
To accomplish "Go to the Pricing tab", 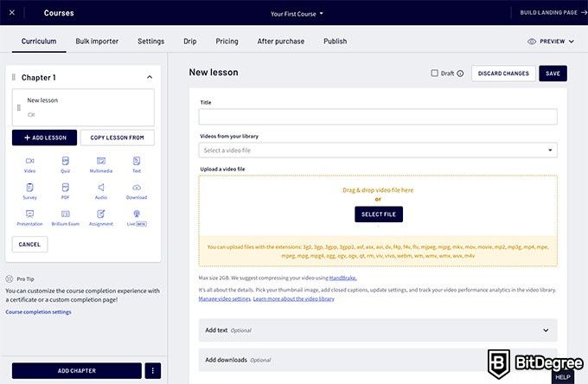I will [227, 42].
